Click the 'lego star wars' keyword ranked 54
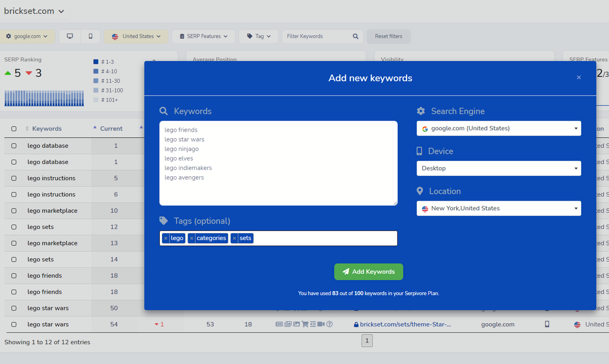Image resolution: width=609 pixels, height=364 pixels. point(48,324)
